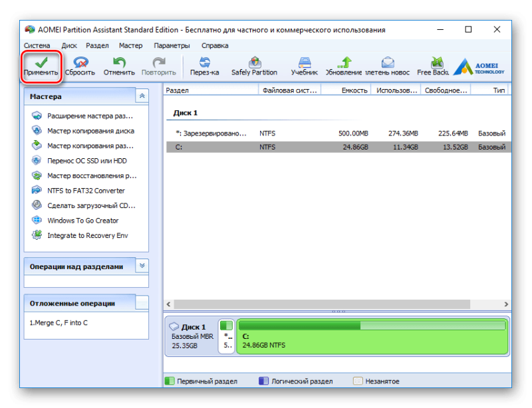The height and width of the screenshot is (408, 532).
Task: Click 13.52GB free space cell
Action: 456,147
